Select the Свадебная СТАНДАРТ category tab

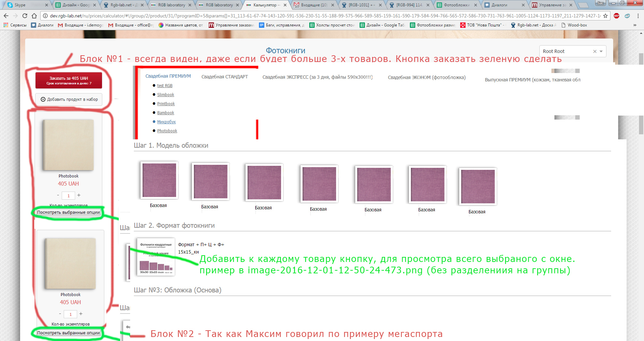pos(224,77)
